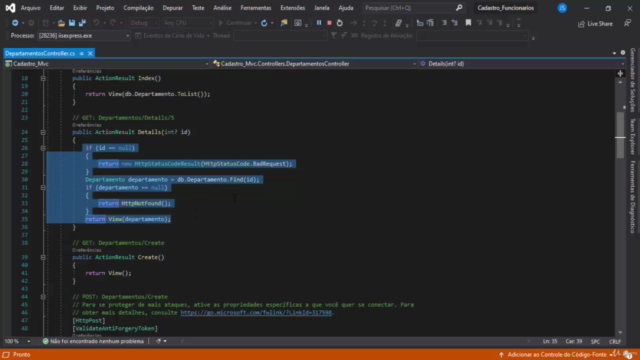Open the Open File folder icon
The image size is (640, 360).
coord(61,23)
